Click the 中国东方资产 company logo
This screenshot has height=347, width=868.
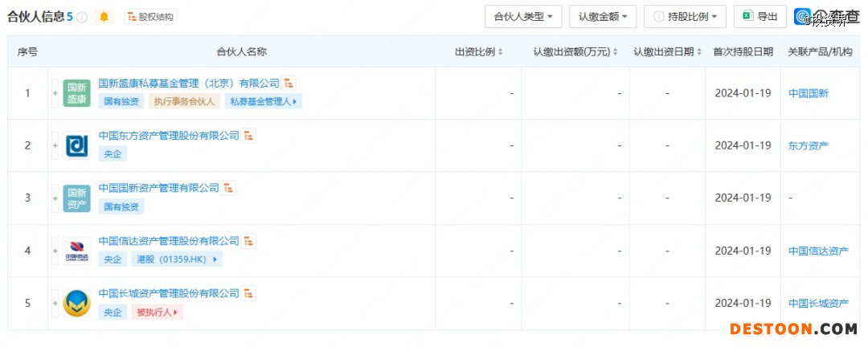coord(77,145)
